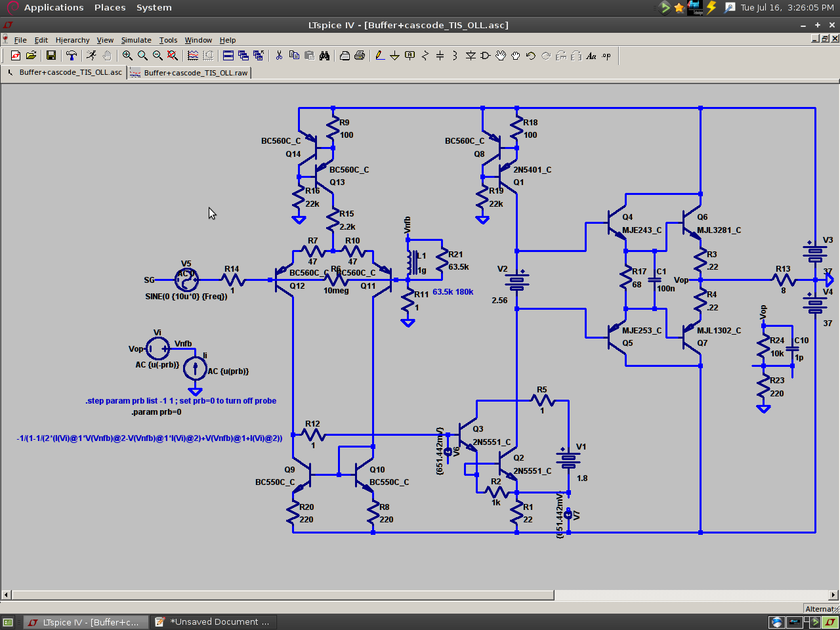Click the 'Alternat' status bar entry

coord(820,609)
